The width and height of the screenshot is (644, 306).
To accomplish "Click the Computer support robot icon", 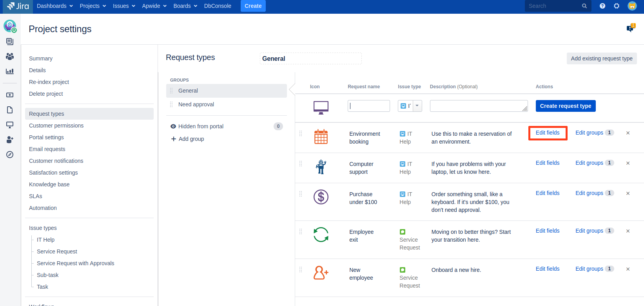I will 321,167.
